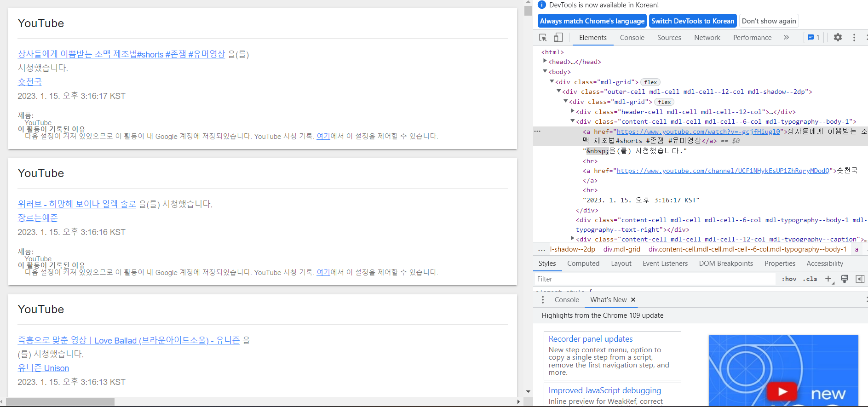The image size is (868, 407).
Task: Expand the head element in DOM tree
Action: pyautogui.click(x=545, y=61)
